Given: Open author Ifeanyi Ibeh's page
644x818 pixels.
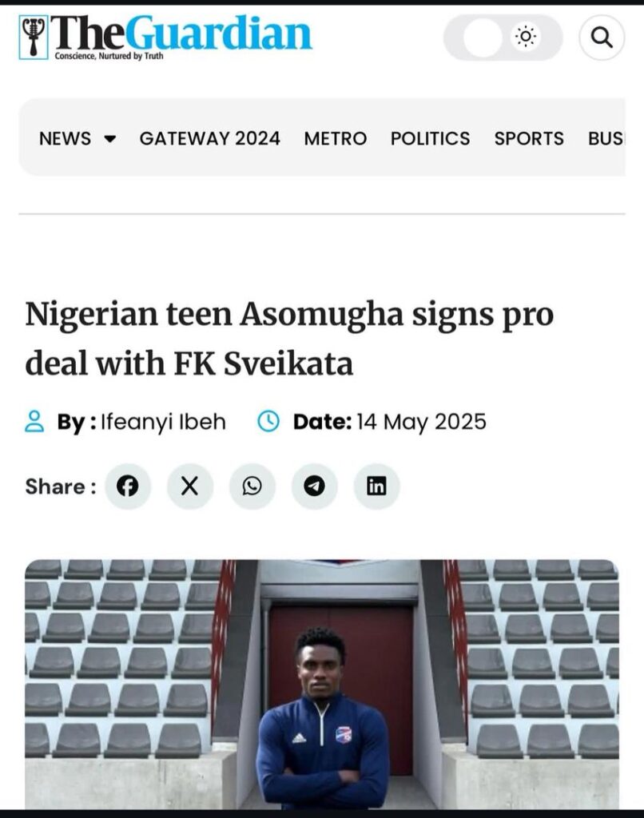Looking at the screenshot, I should click(163, 421).
